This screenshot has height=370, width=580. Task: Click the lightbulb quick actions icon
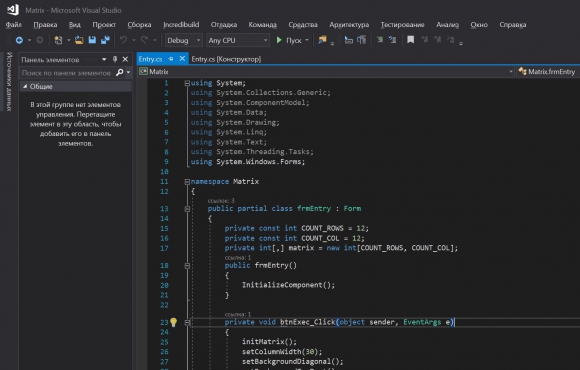[x=173, y=322]
